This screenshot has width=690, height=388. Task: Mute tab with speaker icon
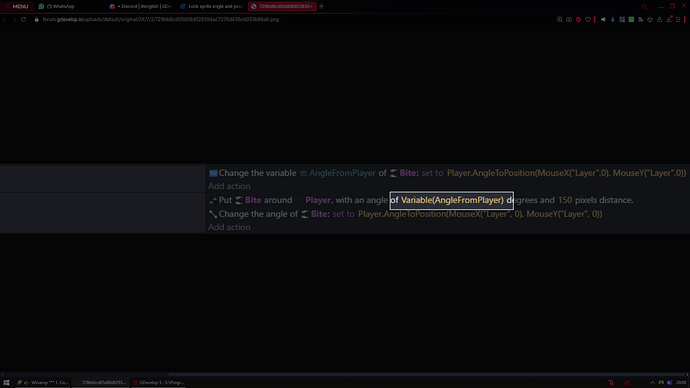[x=603, y=19]
